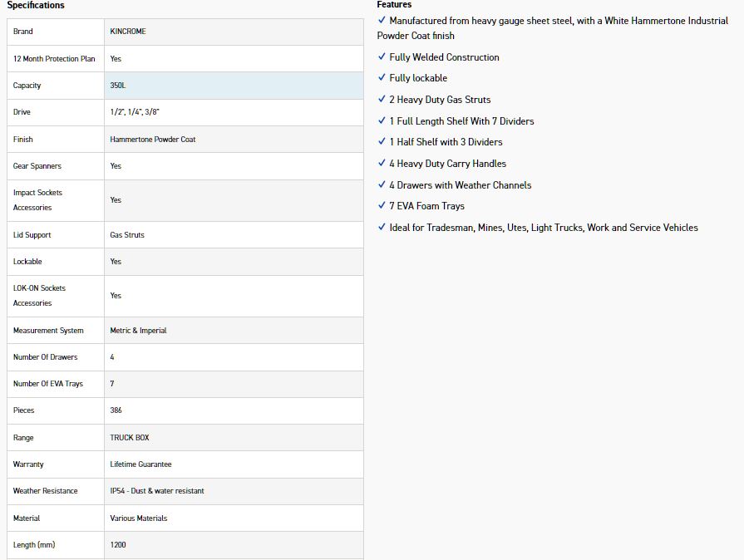Select the highlighted 350L capacity value

click(117, 86)
